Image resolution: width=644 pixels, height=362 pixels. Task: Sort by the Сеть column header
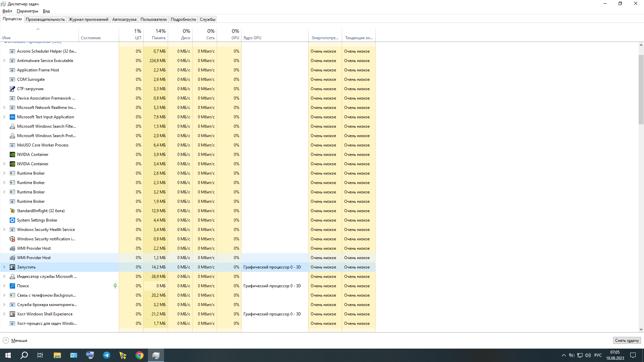[205, 35]
